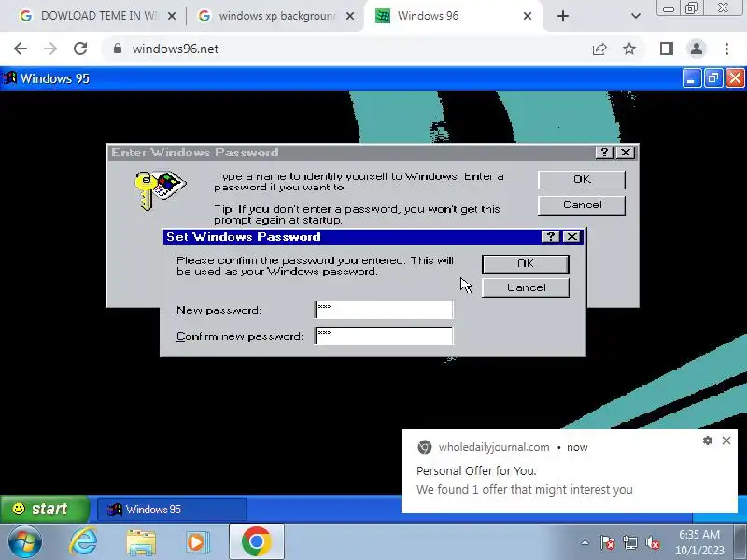Bookmark this page with the star
The height and width of the screenshot is (560, 747).
coord(629,49)
